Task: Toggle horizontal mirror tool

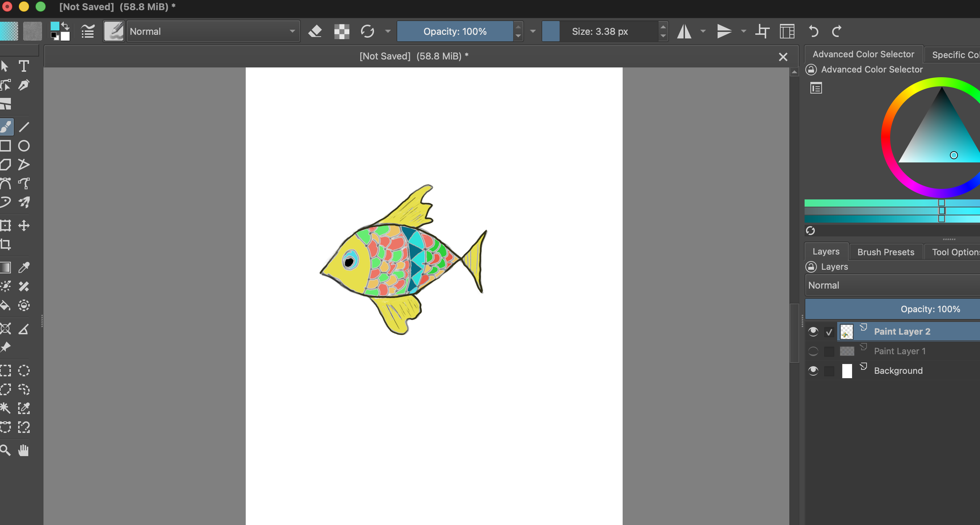Action: [x=684, y=31]
